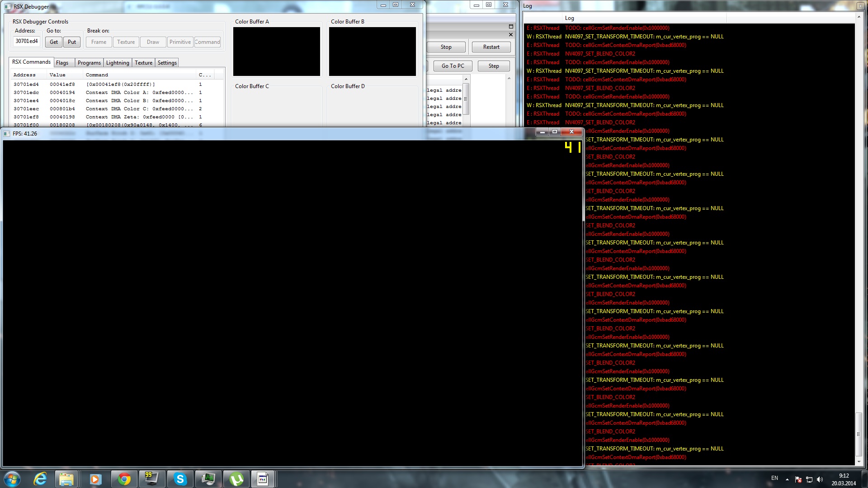
Task: Switch to the Flags tab
Action: [62, 63]
